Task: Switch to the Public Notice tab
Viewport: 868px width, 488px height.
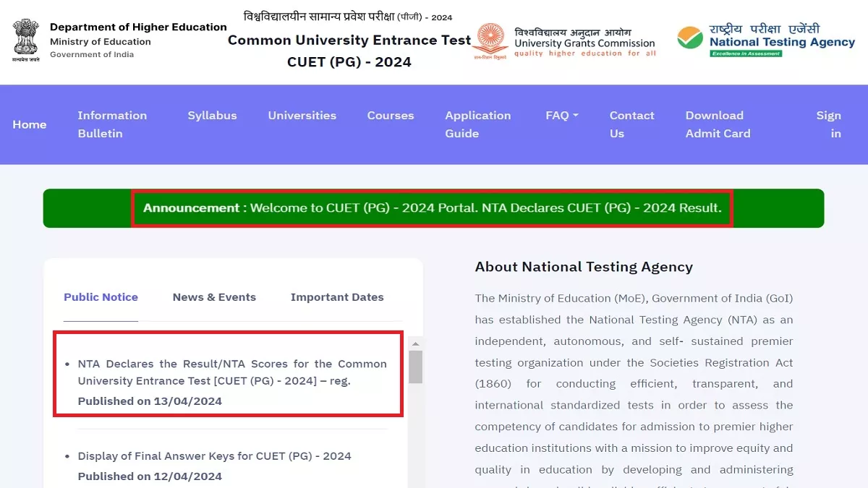Action: coord(101,297)
